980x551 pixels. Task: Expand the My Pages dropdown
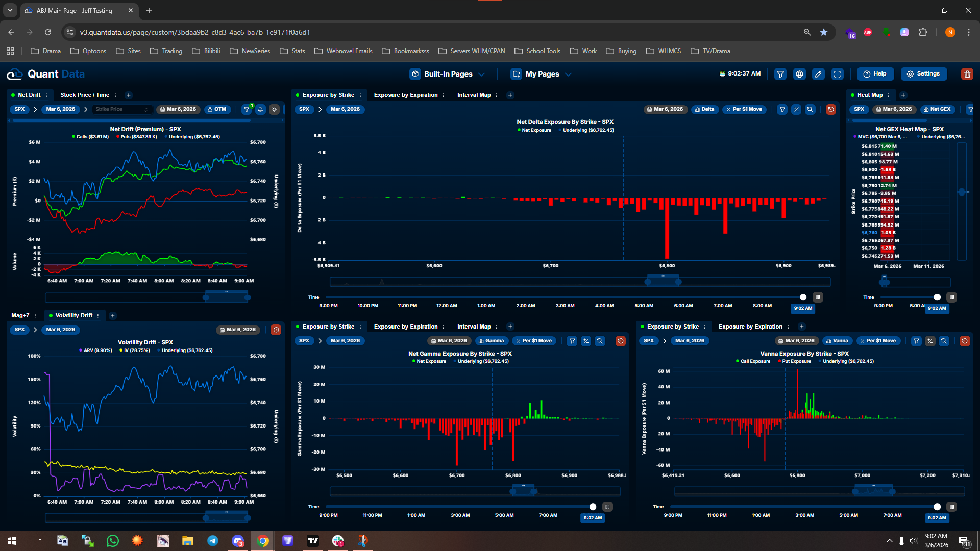tap(542, 74)
